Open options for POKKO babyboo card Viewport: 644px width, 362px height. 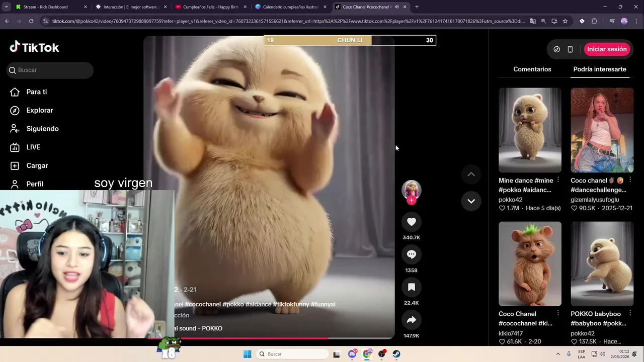pos(630,314)
